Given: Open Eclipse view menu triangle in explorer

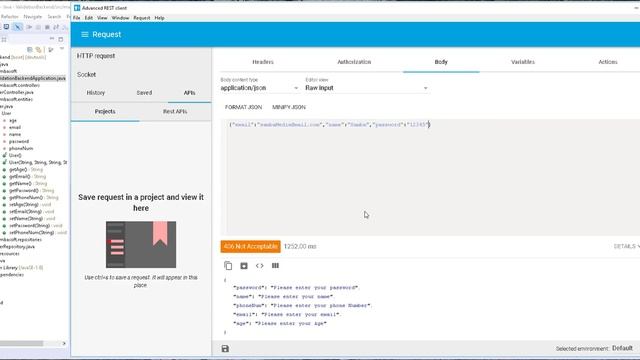Looking at the screenshot, I should point(62,49).
